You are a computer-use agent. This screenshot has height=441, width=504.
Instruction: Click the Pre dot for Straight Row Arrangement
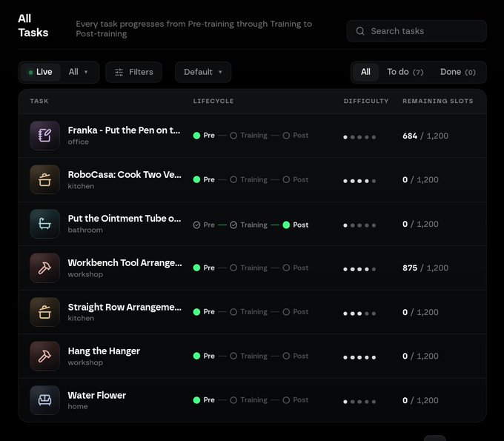[196, 312]
